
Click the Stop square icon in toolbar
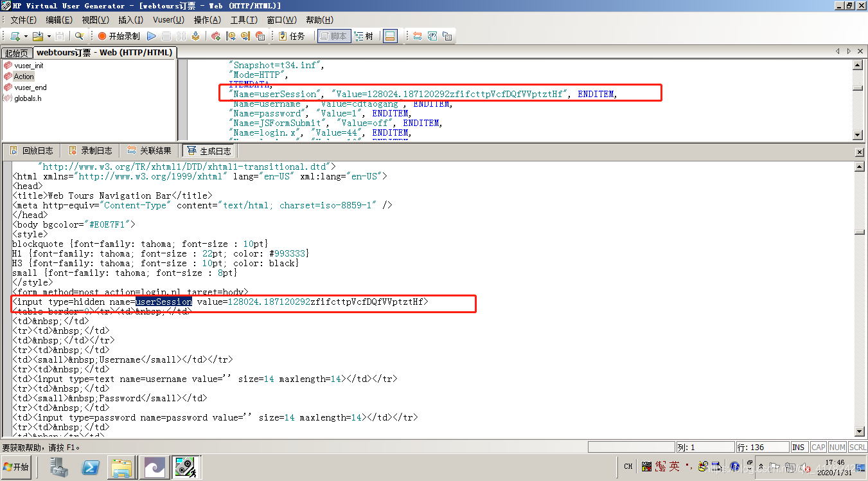pos(166,36)
